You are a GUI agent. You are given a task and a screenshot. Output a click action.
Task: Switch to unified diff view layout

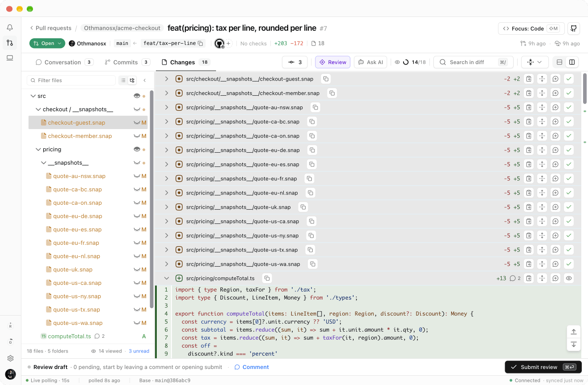click(559, 62)
